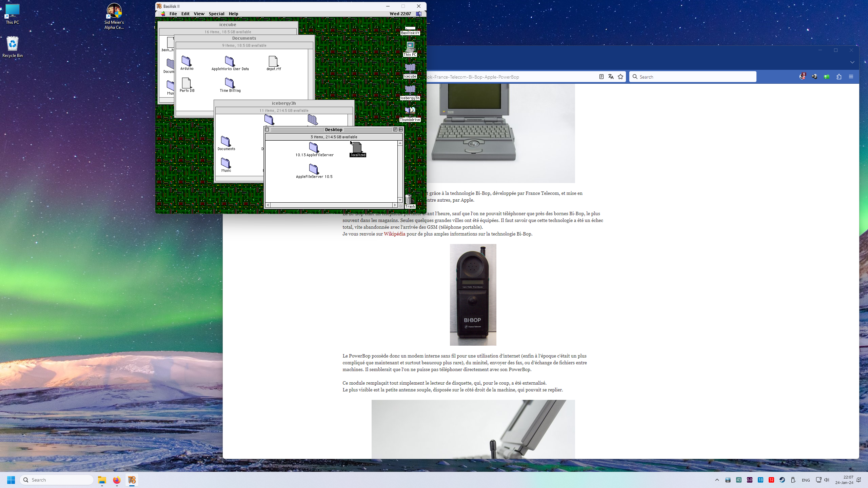Select the Parts DB file icon
The height and width of the screenshot is (488, 868).
186,85
